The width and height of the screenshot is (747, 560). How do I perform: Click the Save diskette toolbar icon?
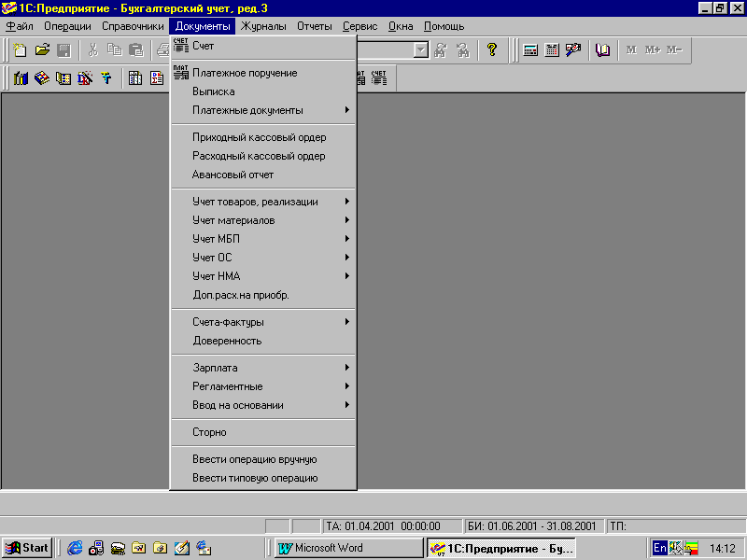pyautogui.click(x=63, y=50)
